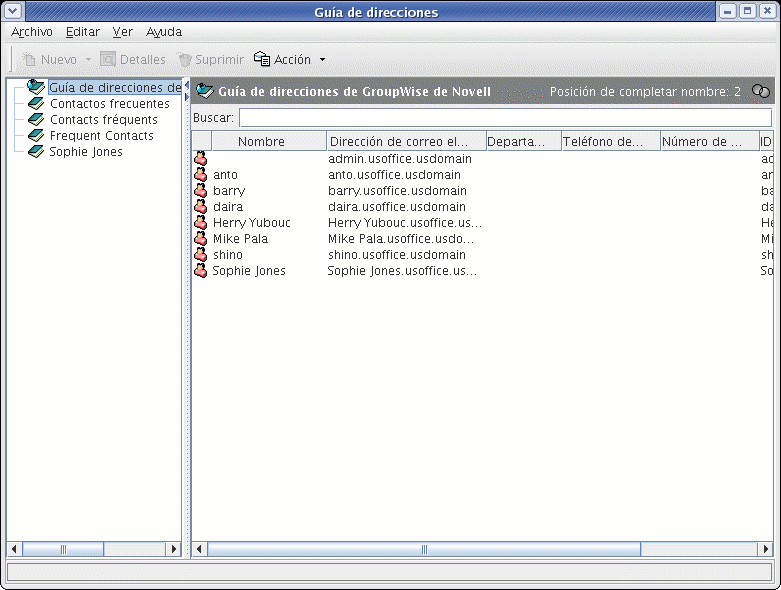Screen dimensions: 781x590
Task: Sort by Nombre column header
Action: tap(269, 141)
